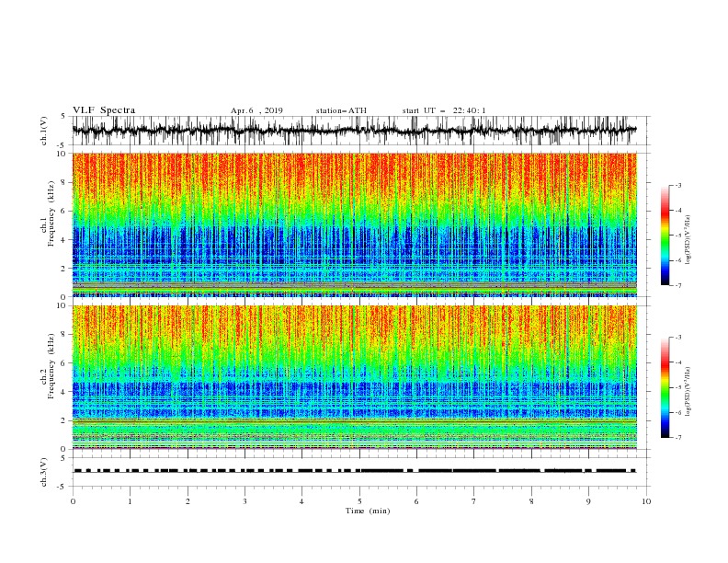Click inside the ch.1 spectrogram panel
Viewport: 728px width, 563px height.
(355, 224)
